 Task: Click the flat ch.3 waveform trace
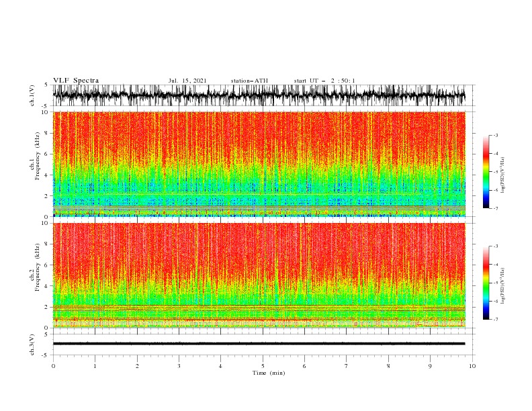pos(259,344)
